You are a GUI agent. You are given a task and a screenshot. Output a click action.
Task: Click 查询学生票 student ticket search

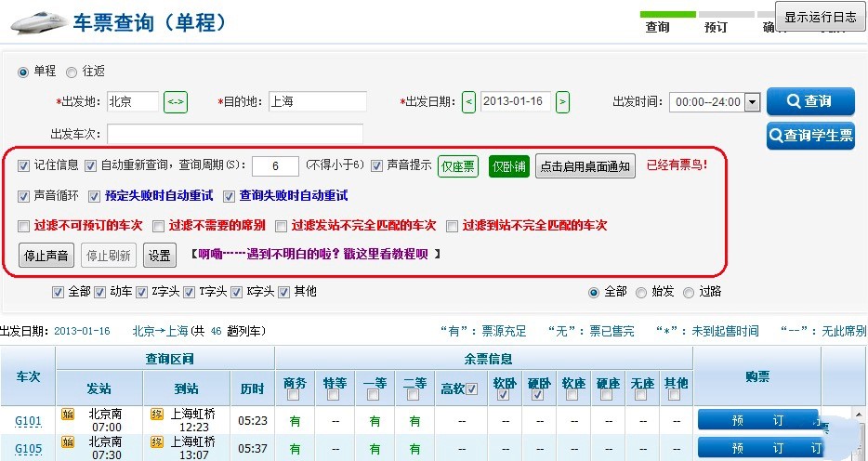tap(810, 136)
